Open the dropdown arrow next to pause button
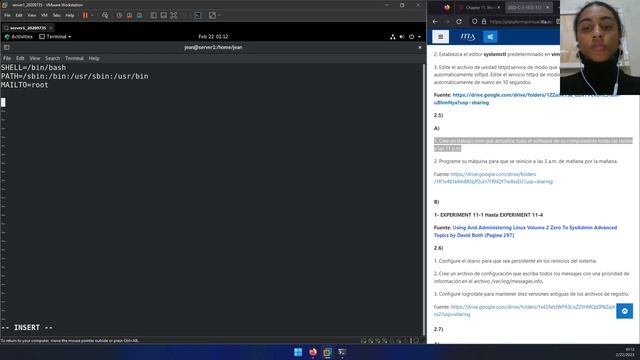640x360 pixels. (x=92, y=15)
